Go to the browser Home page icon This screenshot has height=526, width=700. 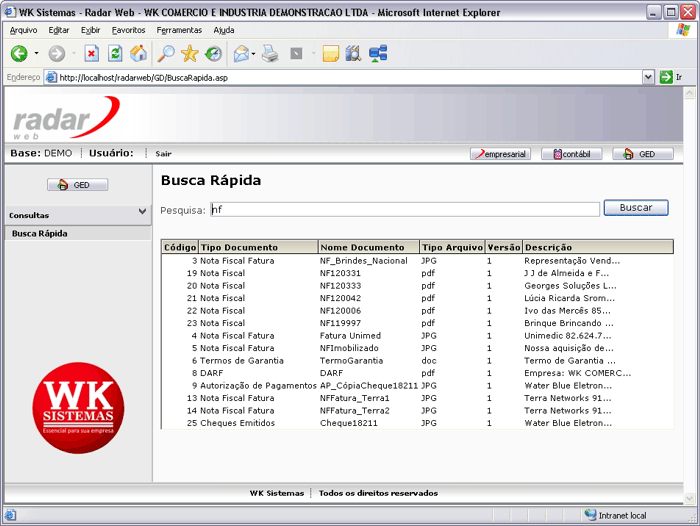[x=138, y=54]
